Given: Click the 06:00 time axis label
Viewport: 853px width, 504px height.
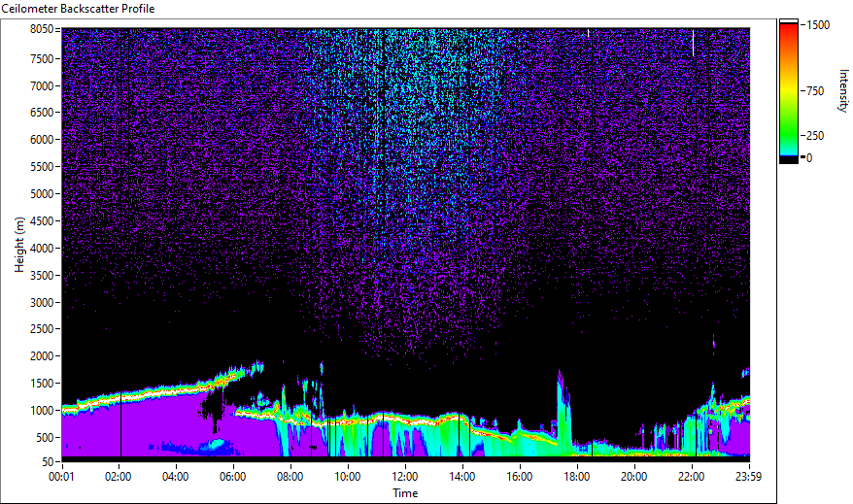Looking at the screenshot, I should 233,477.
